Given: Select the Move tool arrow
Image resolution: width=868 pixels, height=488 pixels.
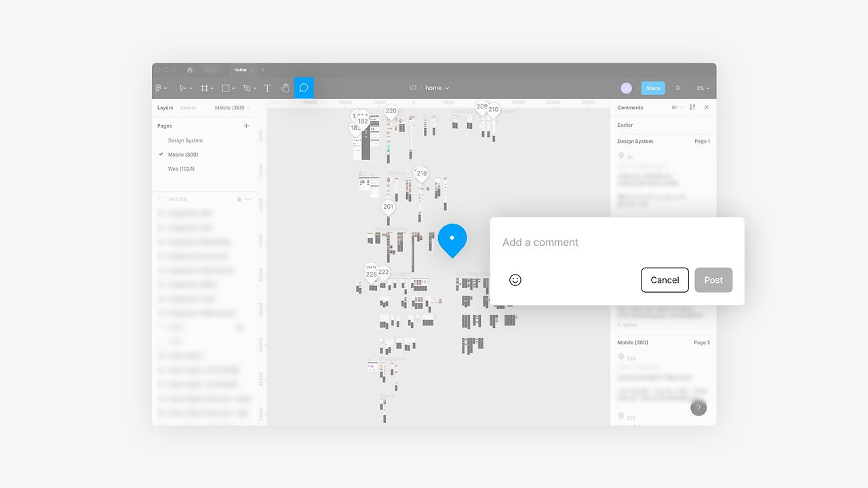Looking at the screenshot, I should 182,88.
